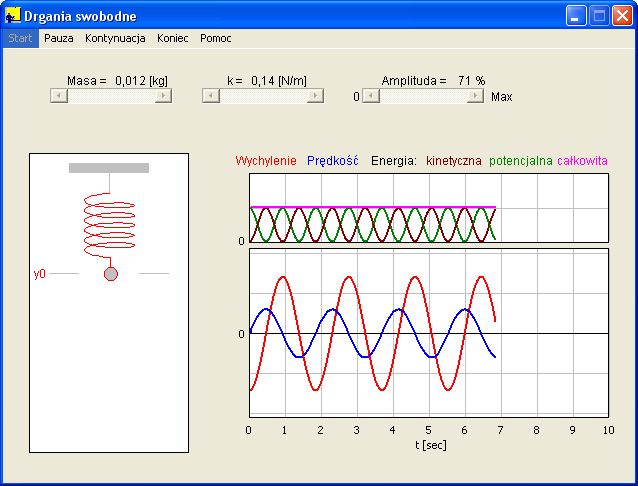Decrease mass with Masa left arrow
The width and height of the screenshot is (638, 486).
pos(58,96)
